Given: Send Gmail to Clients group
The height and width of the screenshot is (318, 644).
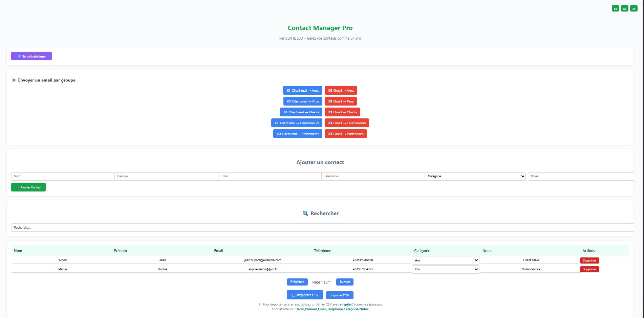Looking at the screenshot, I should click(342, 112).
